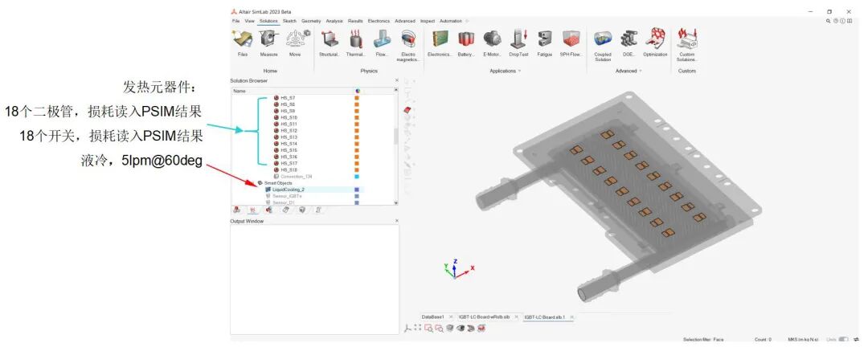
Task: Select HS_S10 in the Solution Browser
Action: pyautogui.click(x=289, y=117)
